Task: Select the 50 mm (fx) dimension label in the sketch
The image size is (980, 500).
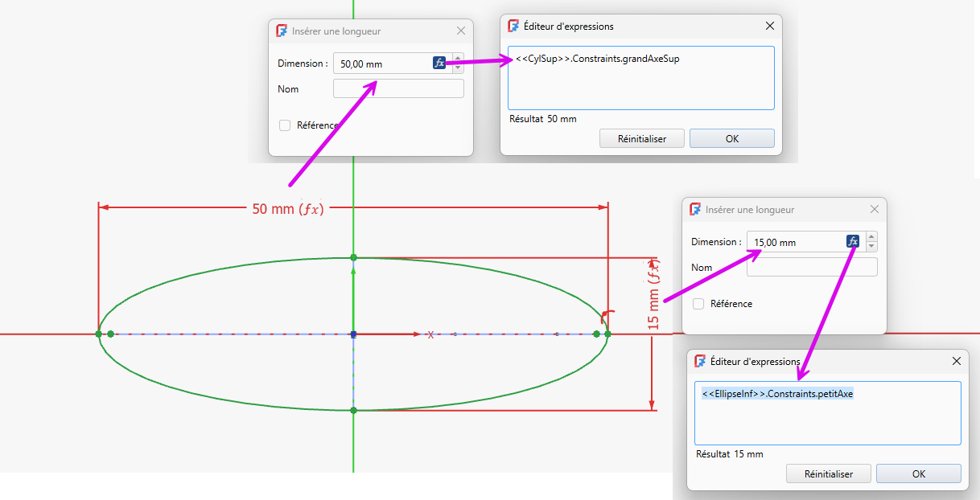Action: (x=288, y=208)
